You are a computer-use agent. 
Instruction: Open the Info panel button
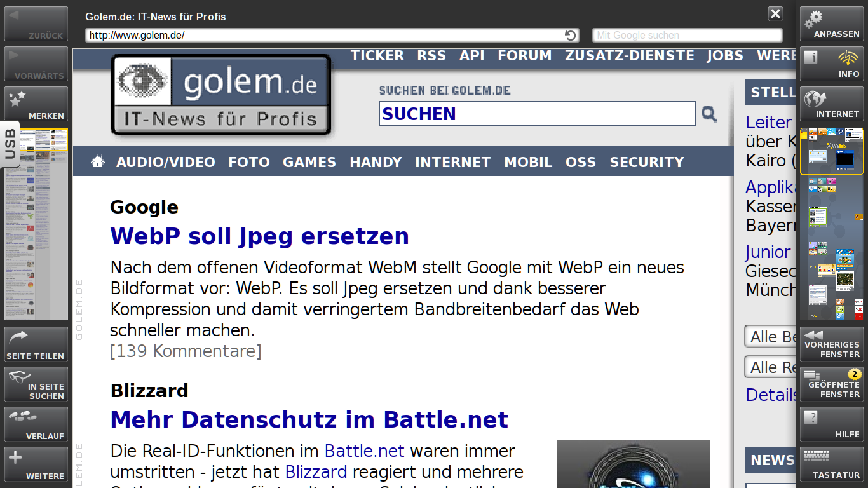pyautogui.click(x=831, y=64)
